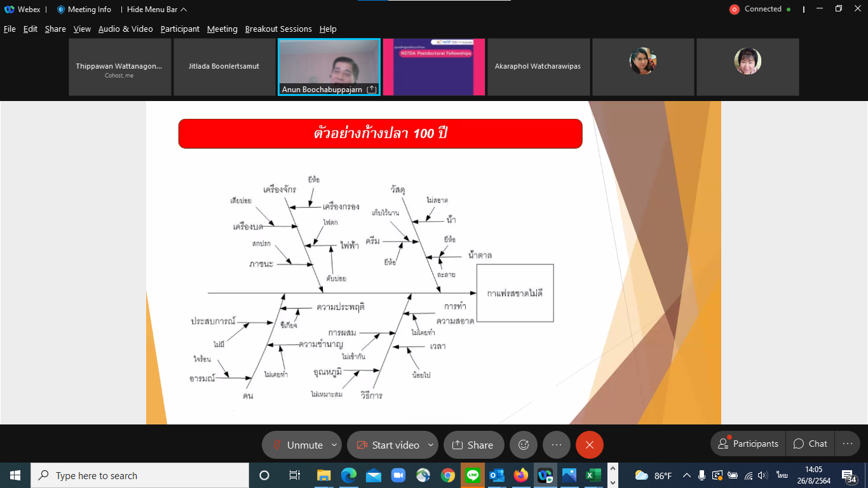Collapse menu with Hide Menu Bar
Screen dimensions: 868x488
coord(156,10)
